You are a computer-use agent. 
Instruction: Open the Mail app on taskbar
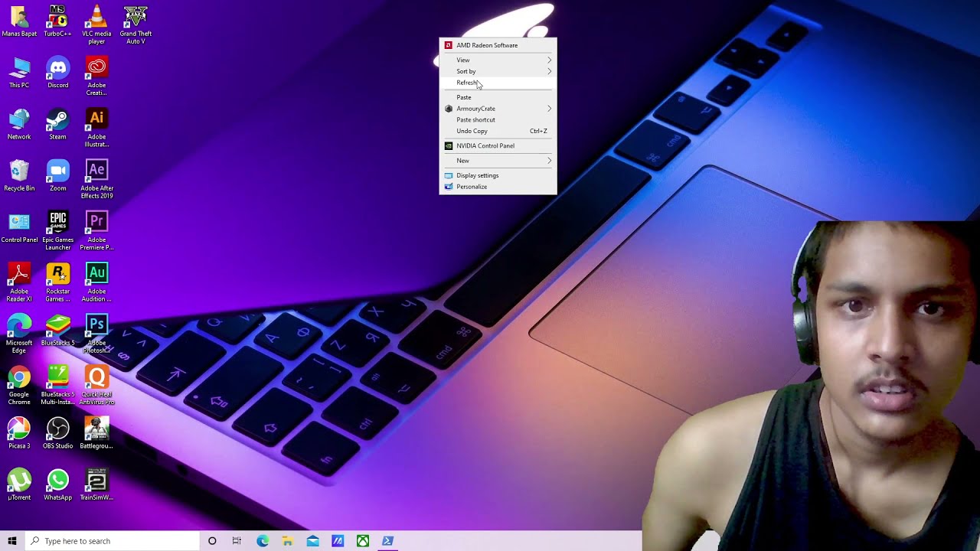[x=313, y=541]
